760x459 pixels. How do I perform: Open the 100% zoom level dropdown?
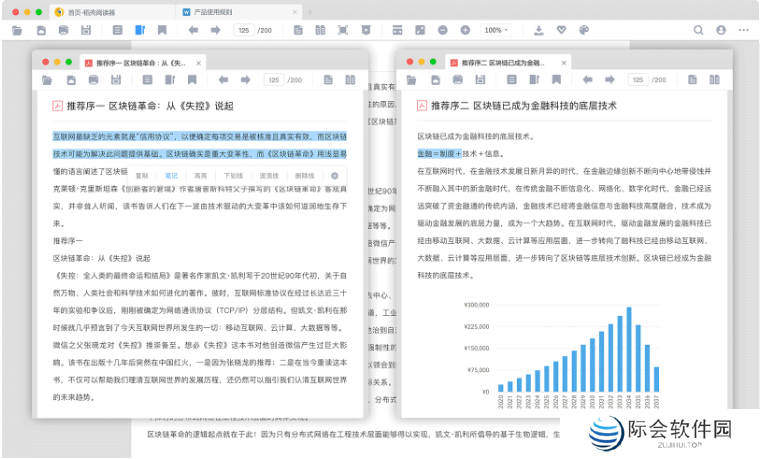(497, 30)
